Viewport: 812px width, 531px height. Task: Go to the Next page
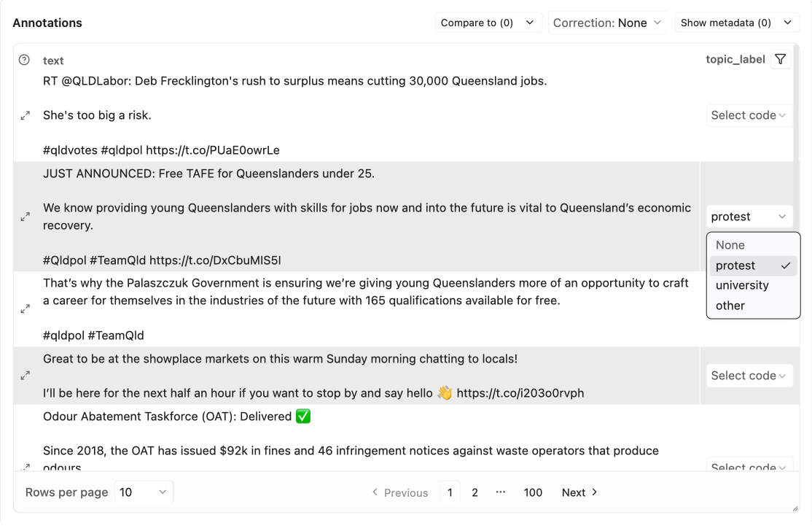coord(579,492)
